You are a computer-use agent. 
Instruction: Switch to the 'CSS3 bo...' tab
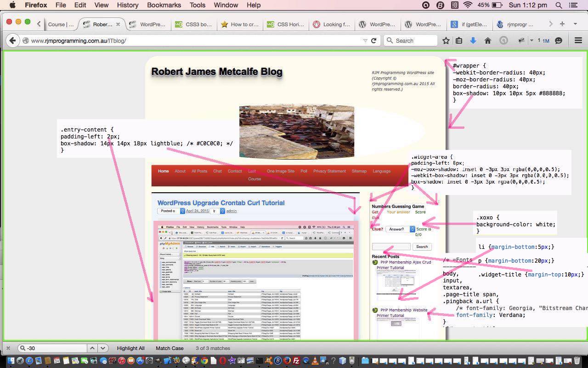click(193, 24)
